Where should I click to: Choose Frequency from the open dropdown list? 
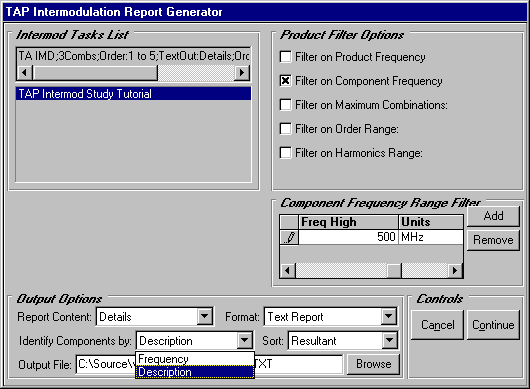point(195,359)
